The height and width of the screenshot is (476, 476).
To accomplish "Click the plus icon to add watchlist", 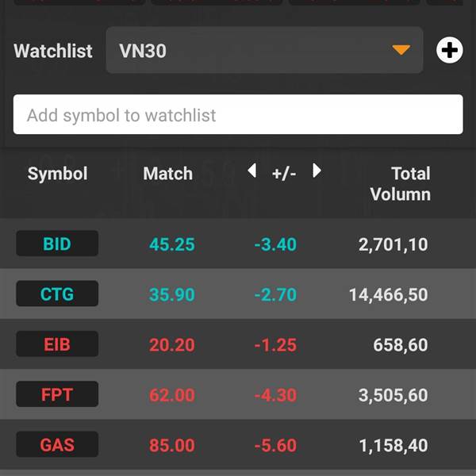I will click(x=449, y=50).
